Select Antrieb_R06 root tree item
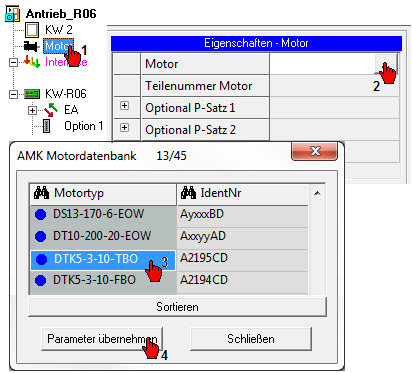This screenshot has width=412, height=373. [61, 14]
